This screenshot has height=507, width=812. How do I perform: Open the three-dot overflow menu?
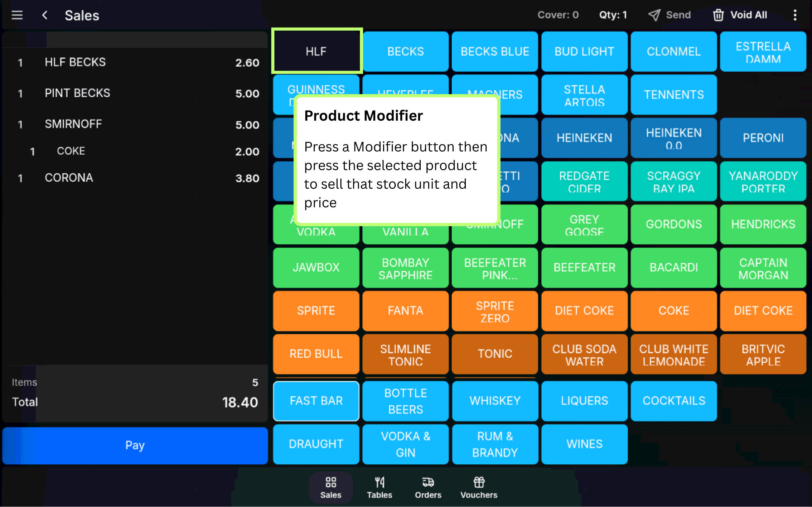tap(795, 15)
